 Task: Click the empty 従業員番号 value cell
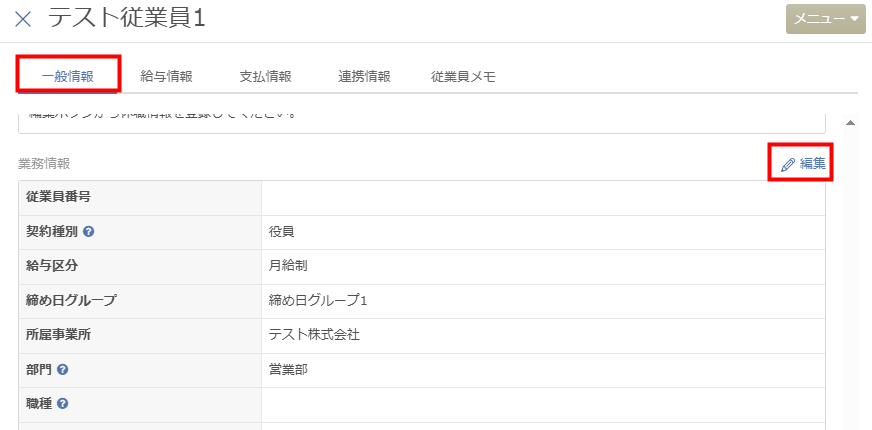[543, 197]
